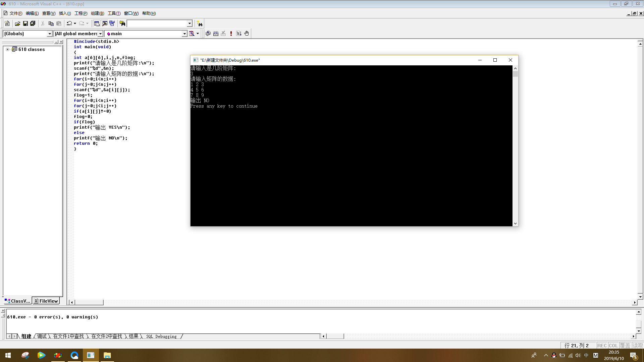Viewport: 644px width, 362px height.
Task: Expand the 610 classes tree node
Action: coord(7,49)
